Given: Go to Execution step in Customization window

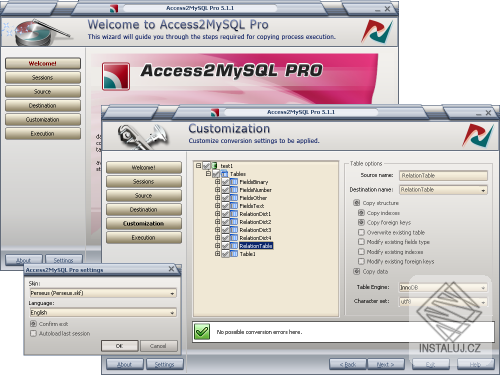Looking at the screenshot, I should [144, 238].
